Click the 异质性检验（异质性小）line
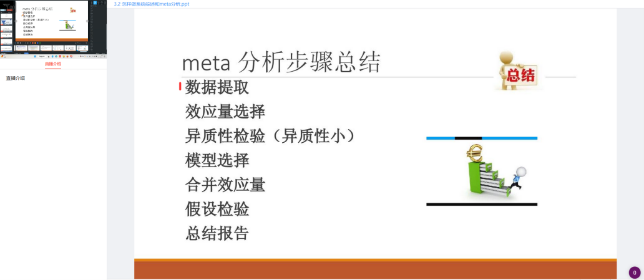Image resolution: width=644 pixels, height=280 pixels. click(x=271, y=136)
